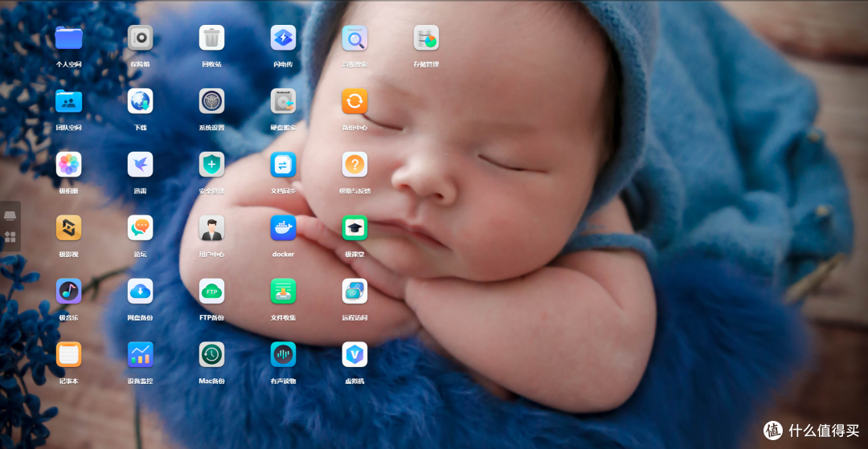Screen dimensions: 868x449
Task: Launch the 有声读物 audiobook app
Action: (283, 354)
